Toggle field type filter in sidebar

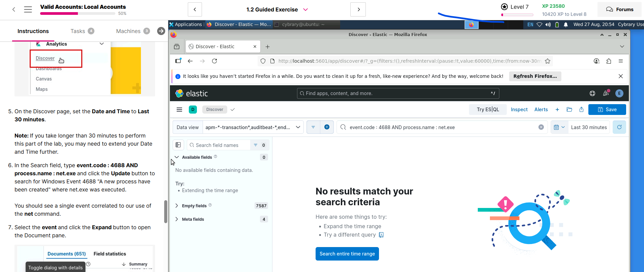(256, 145)
